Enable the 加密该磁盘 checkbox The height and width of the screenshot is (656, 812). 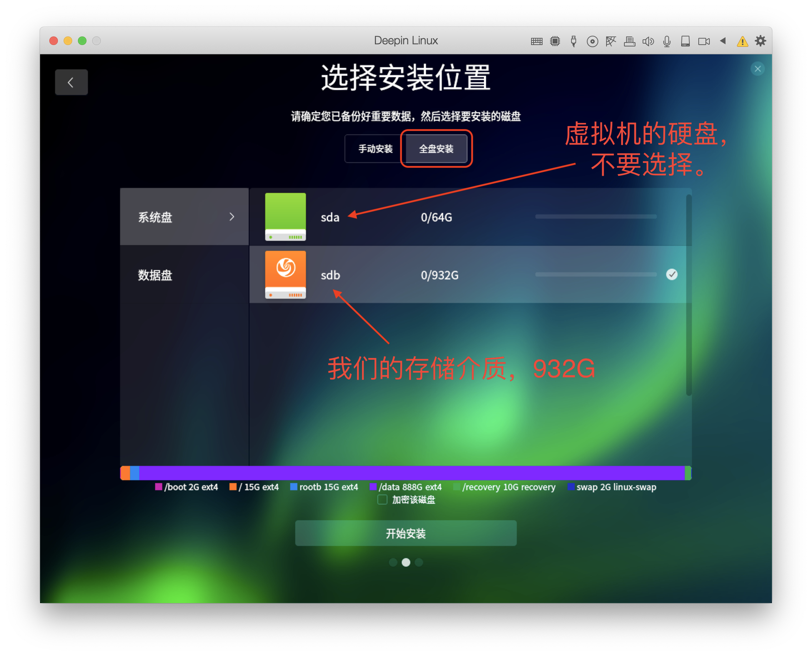point(382,500)
